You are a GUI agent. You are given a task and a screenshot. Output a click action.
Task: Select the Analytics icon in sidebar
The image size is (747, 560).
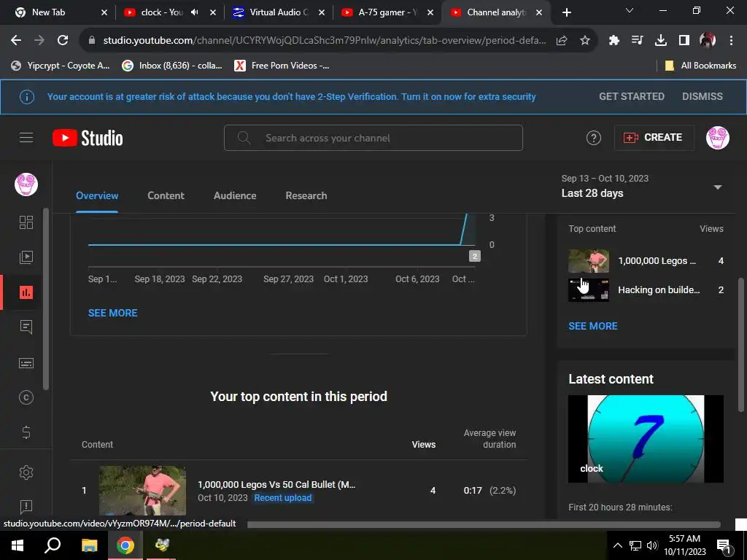point(26,292)
